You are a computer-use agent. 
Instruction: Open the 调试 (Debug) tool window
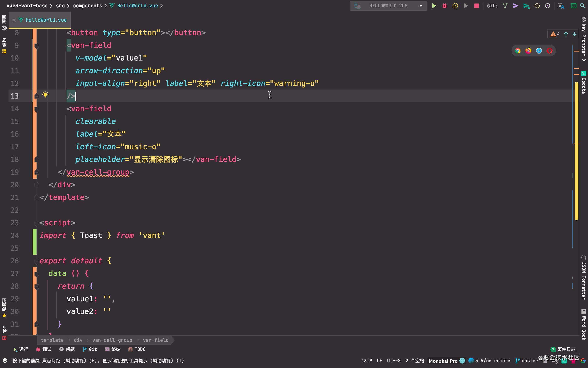[44, 349]
